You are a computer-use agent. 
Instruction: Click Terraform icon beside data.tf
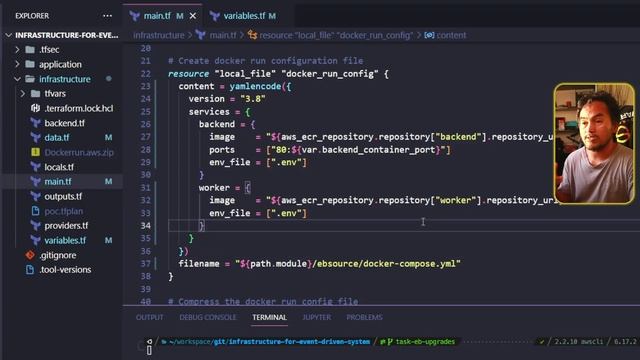[36, 138]
